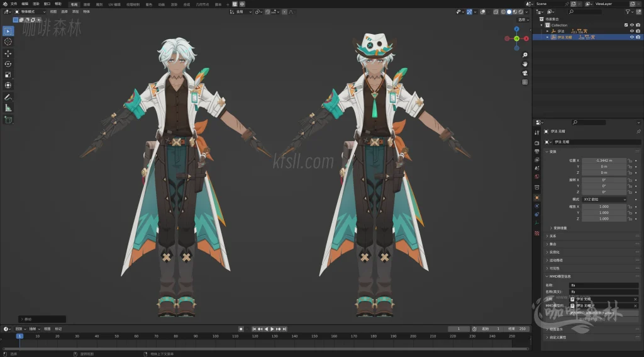The height and width of the screenshot is (357, 644).
Task: Collapse the Collection tree in outliner
Action: coord(541,25)
